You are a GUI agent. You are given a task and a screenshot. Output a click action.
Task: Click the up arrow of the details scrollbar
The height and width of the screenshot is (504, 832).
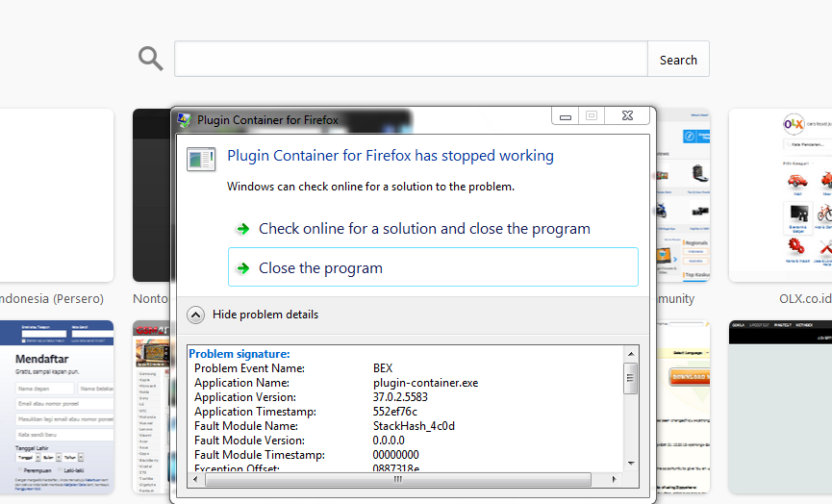pos(631,353)
